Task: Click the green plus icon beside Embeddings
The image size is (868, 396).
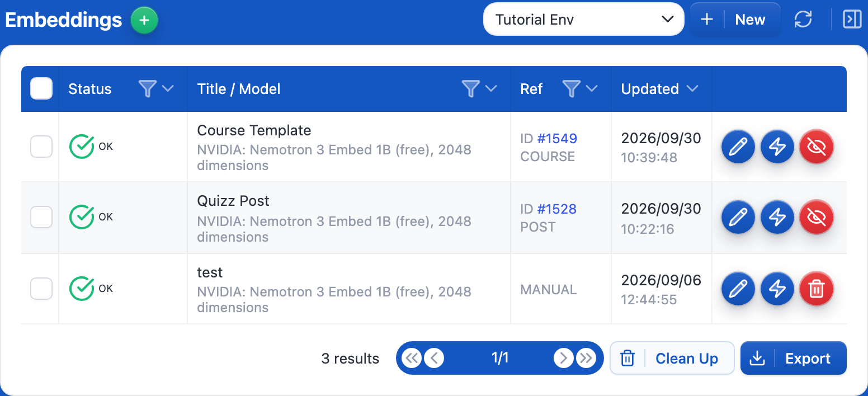Action: tap(144, 20)
